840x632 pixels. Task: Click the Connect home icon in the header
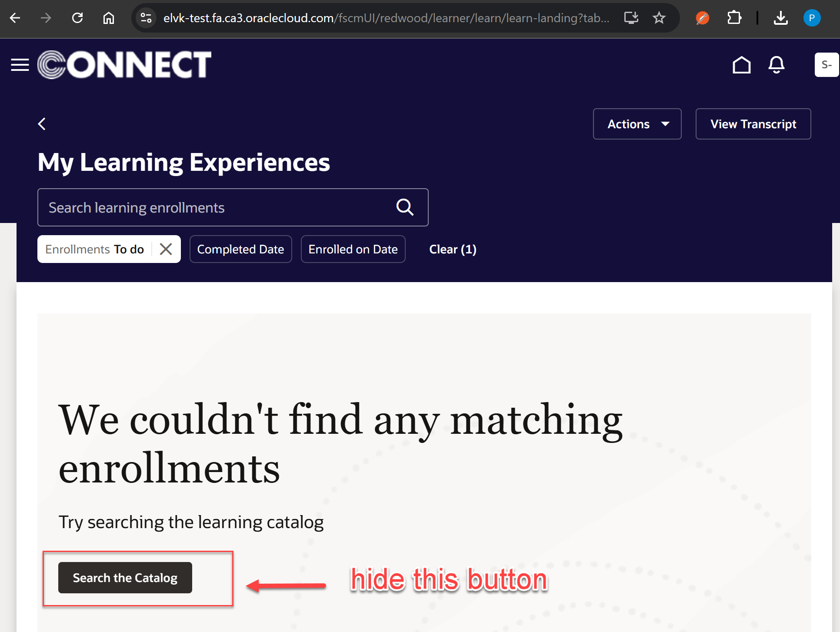tap(741, 65)
